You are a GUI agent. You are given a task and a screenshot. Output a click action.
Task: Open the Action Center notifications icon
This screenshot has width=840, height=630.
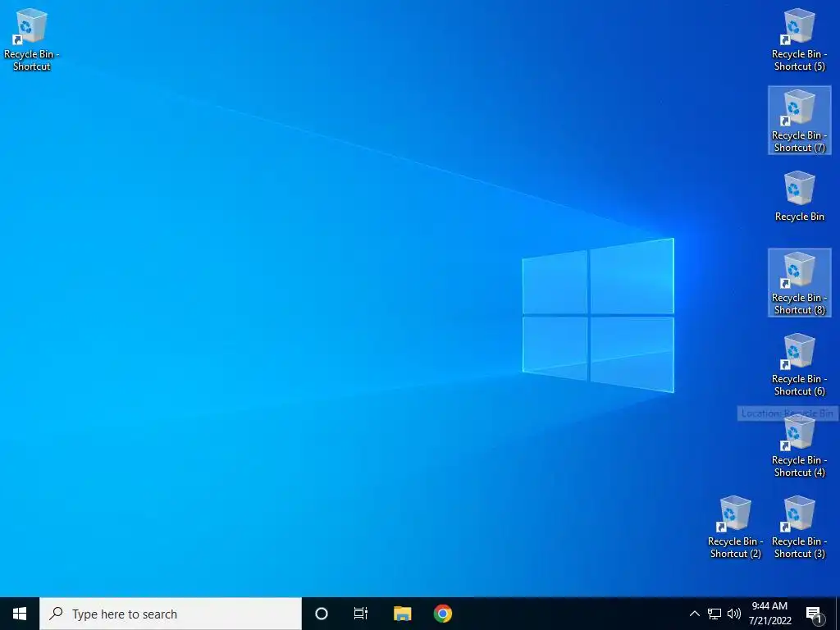pyautogui.click(x=815, y=614)
